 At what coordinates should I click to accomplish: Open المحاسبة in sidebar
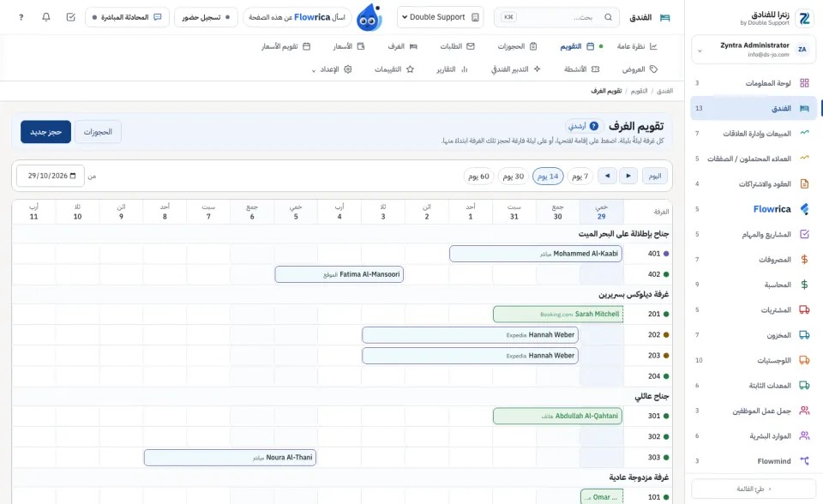coord(754,285)
